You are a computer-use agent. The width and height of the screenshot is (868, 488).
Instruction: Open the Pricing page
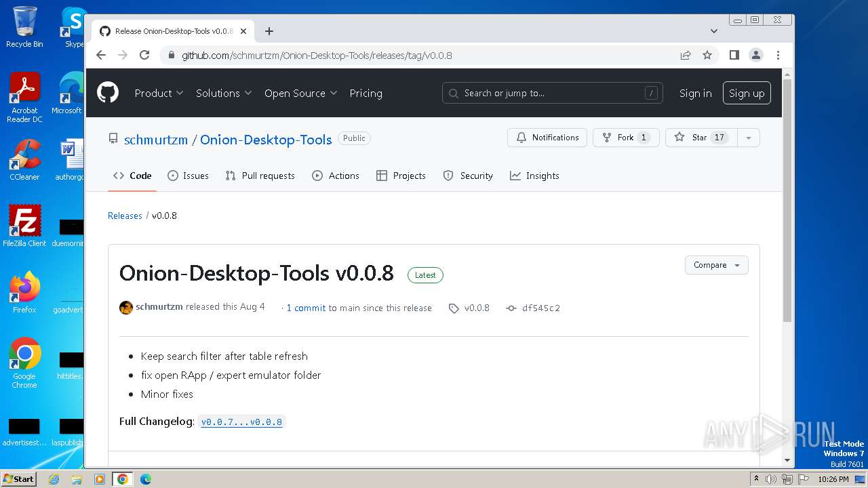[366, 93]
